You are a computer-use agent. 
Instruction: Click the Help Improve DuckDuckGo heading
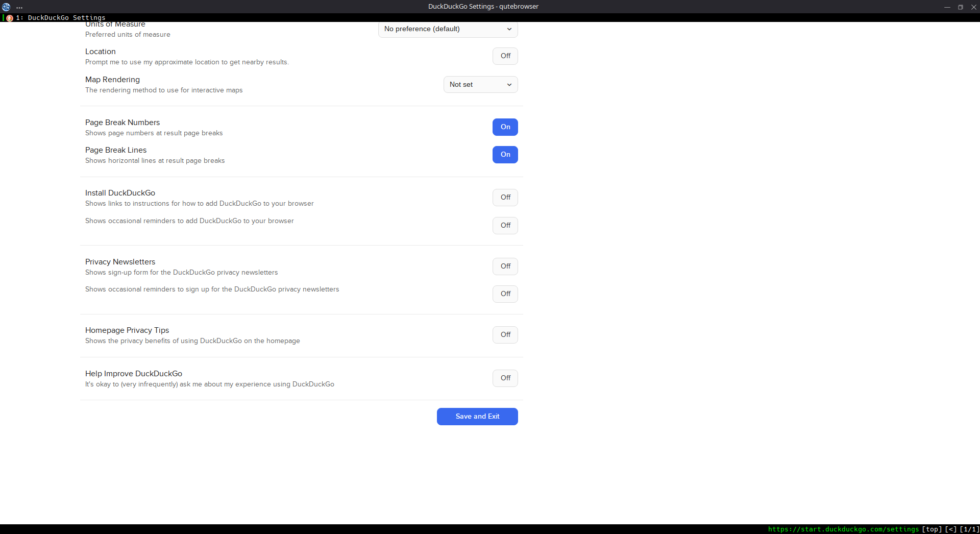tap(134, 374)
